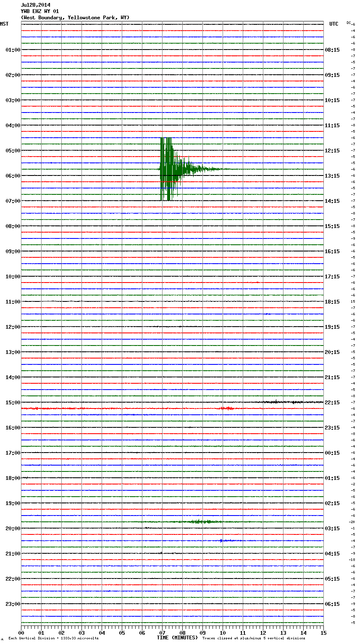Select the 10:00 MST time label

tap(13, 277)
